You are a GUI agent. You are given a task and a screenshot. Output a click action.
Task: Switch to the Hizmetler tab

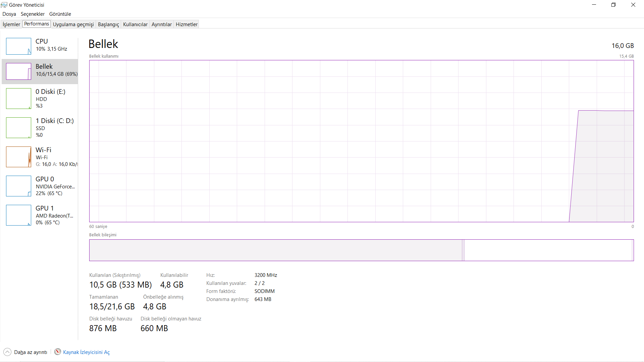(x=186, y=24)
